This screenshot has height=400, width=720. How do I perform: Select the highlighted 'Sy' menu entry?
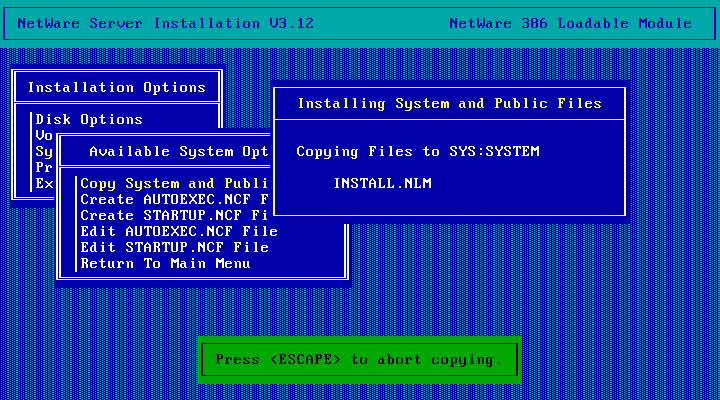(44, 152)
